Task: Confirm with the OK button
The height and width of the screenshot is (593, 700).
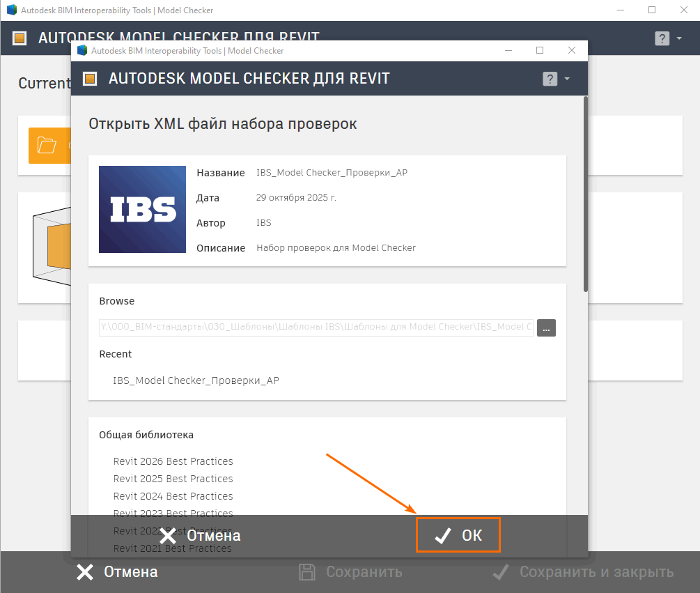Action: (458, 535)
